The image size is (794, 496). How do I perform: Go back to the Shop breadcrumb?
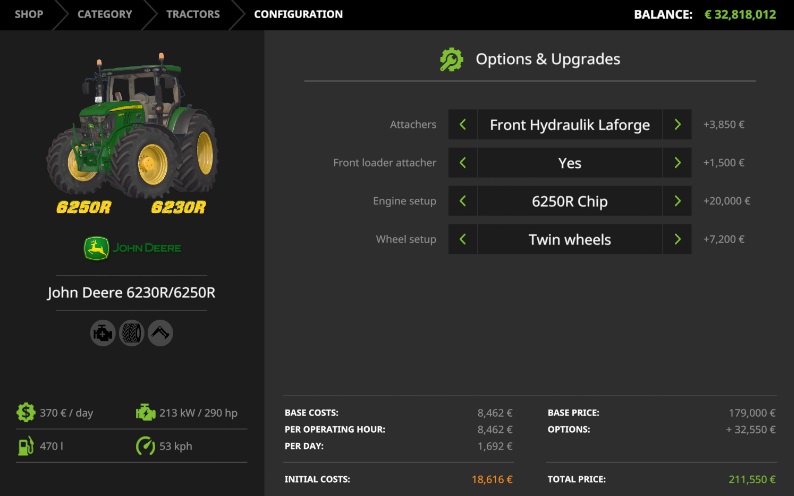tap(29, 15)
